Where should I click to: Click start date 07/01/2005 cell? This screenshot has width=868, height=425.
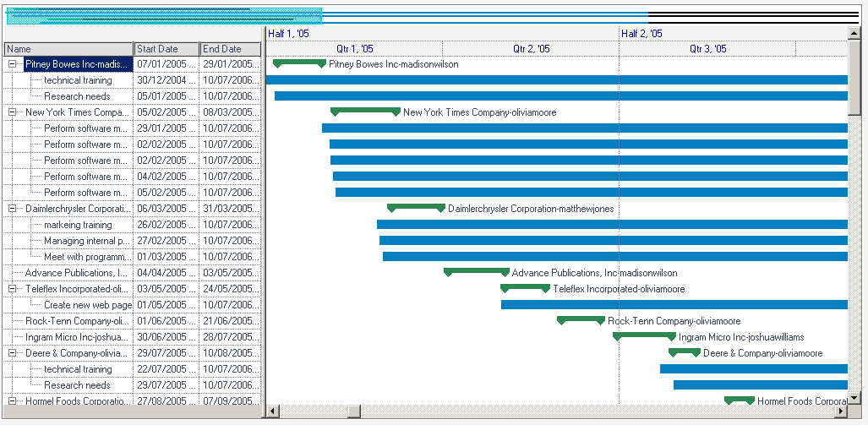[167, 64]
